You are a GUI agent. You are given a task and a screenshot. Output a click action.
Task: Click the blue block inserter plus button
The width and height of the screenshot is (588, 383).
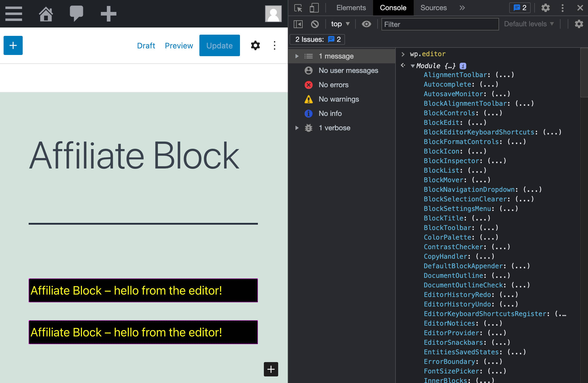coord(13,45)
